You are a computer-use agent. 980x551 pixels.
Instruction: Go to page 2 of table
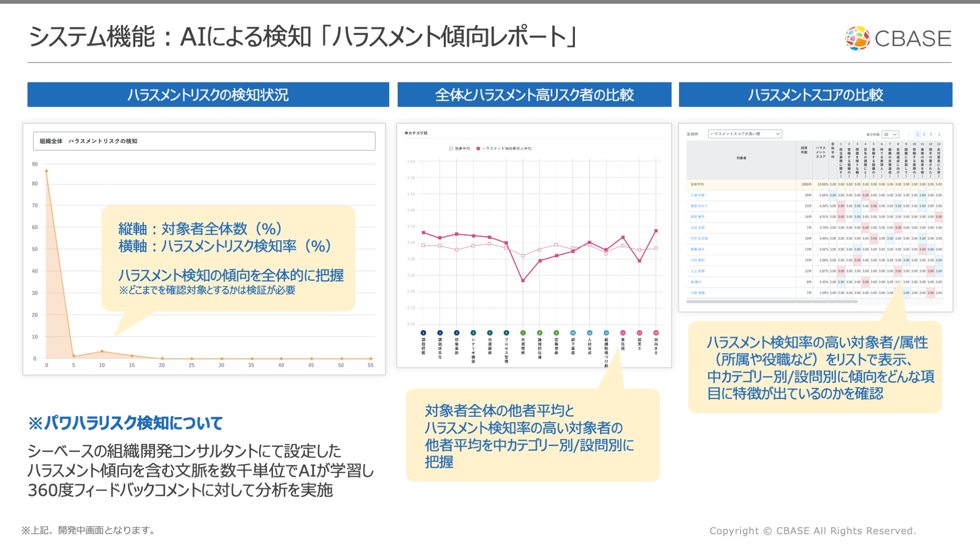point(924,134)
